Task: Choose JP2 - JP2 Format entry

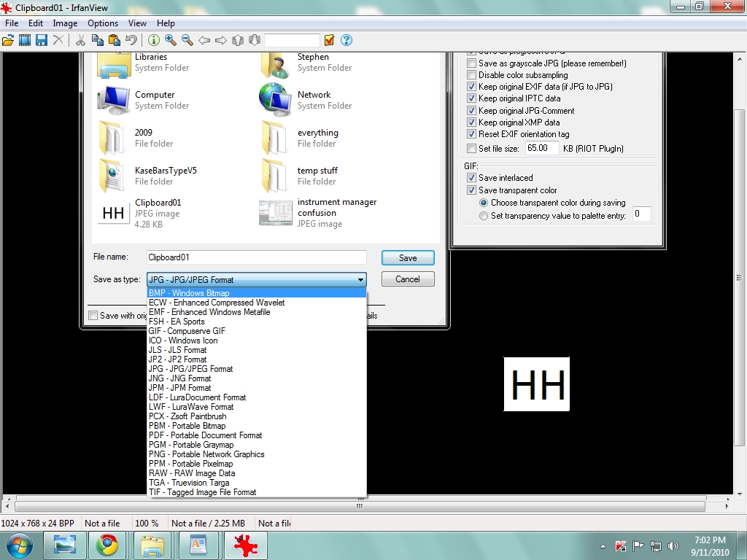Action: coord(257,359)
